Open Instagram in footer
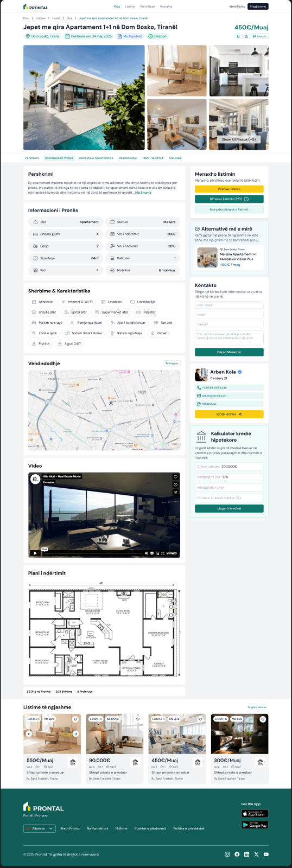Image resolution: width=292 pixels, height=868 pixels. tap(227, 854)
